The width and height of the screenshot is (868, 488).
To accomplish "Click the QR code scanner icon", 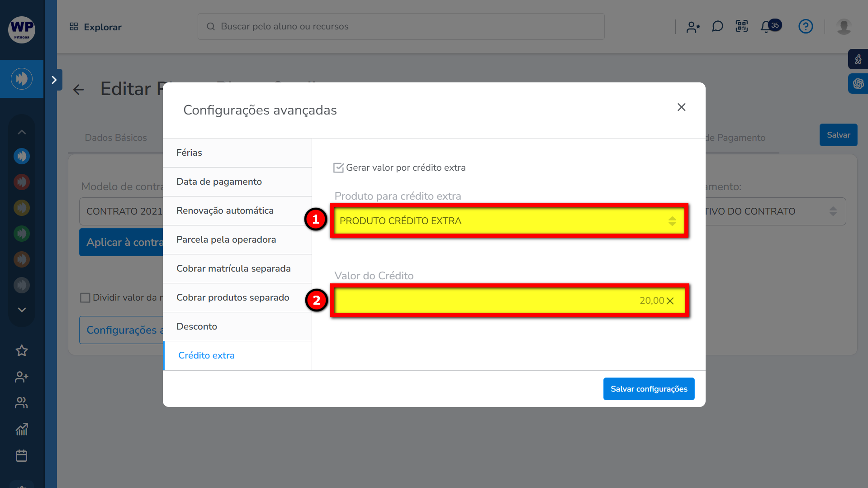I will (x=742, y=26).
